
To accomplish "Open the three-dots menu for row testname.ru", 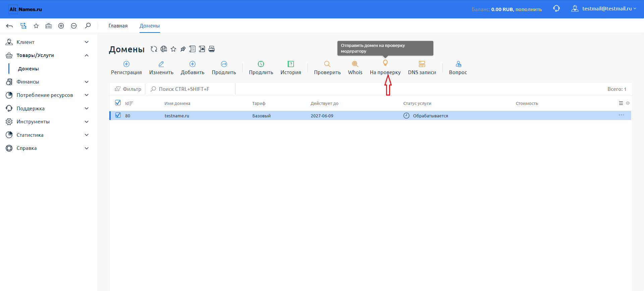I will [622, 115].
